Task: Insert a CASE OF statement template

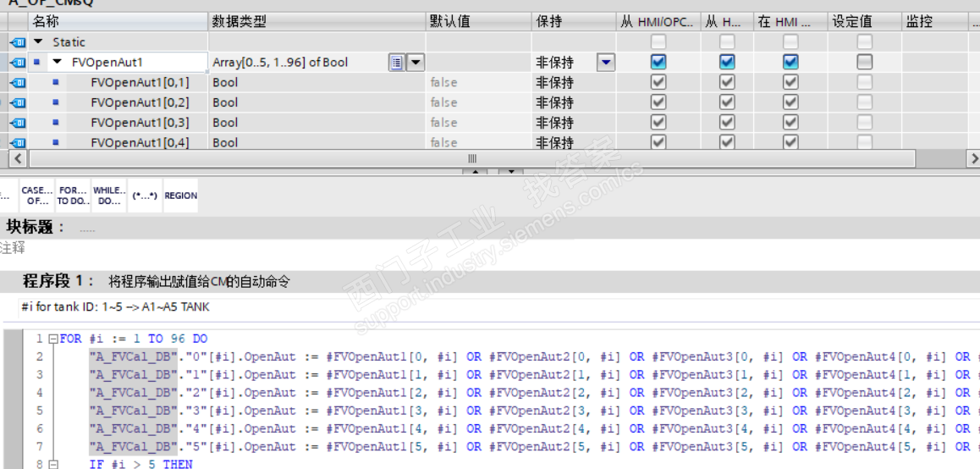Action: [37, 196]
